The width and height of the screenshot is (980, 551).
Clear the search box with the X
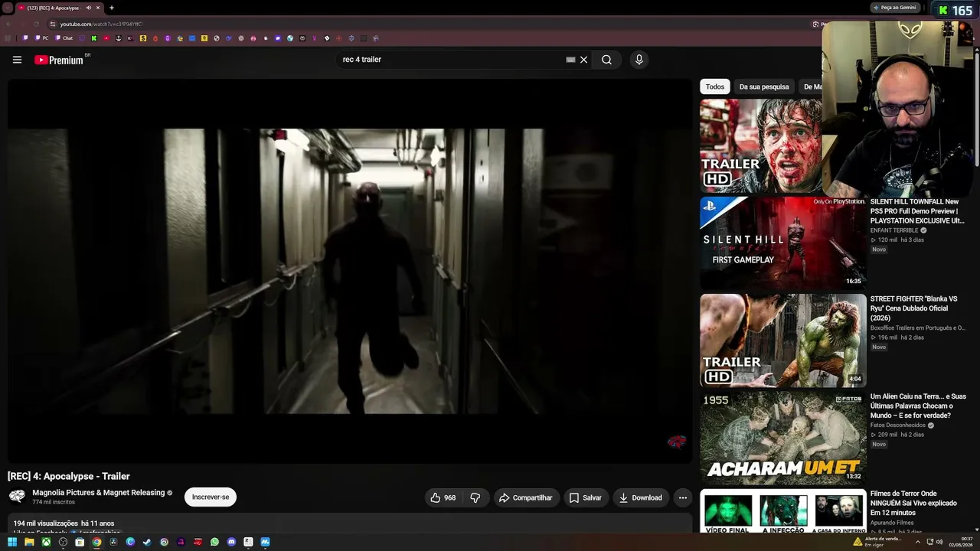[x=583, y=60]
